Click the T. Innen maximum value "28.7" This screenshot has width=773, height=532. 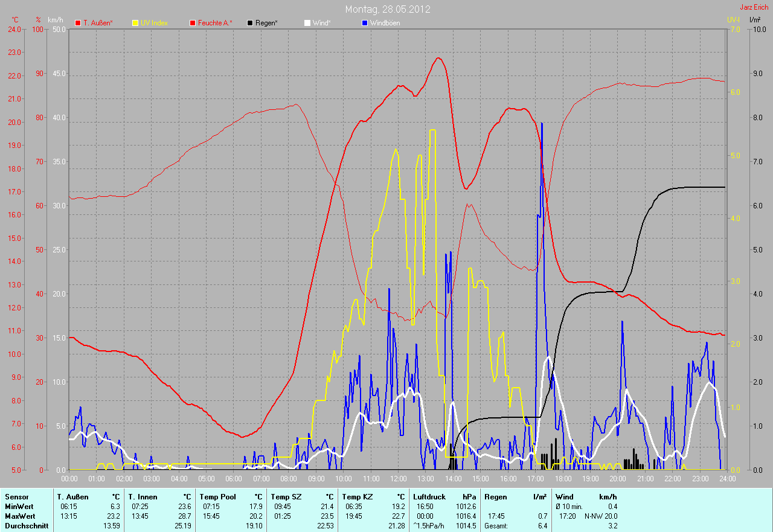click(184, 516)
